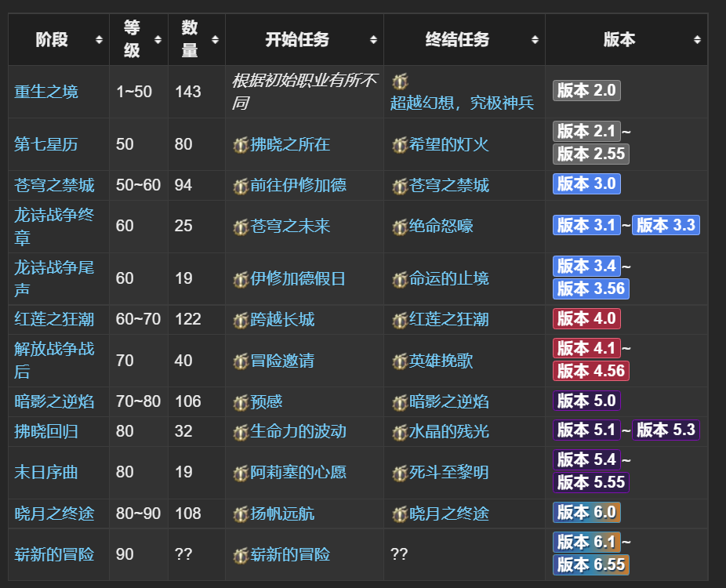The image size is (726, 588).
Task: Click the 版本 5.55 badge
Action: [x=591, y=482]
